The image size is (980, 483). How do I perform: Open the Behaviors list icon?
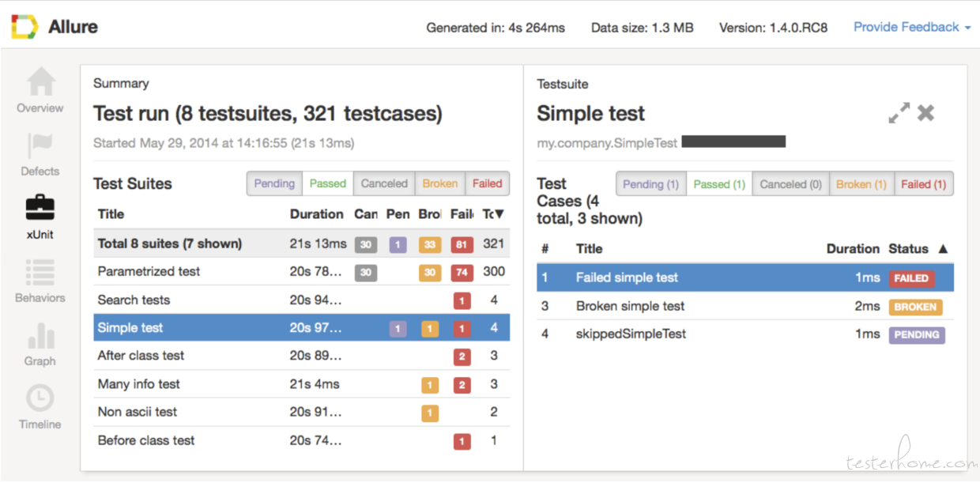40,273
